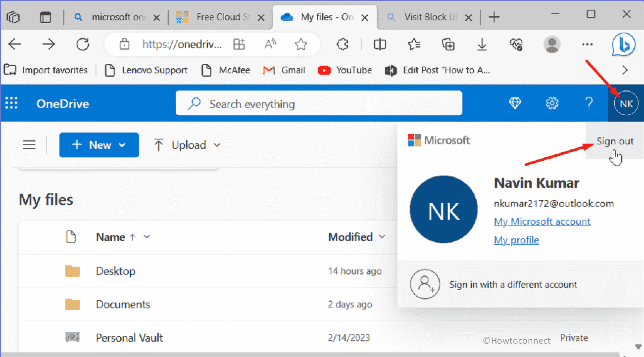Screen dimensions: 644x357
Task: Switch to the microsoft one search tab
Action: click(116, 17)
